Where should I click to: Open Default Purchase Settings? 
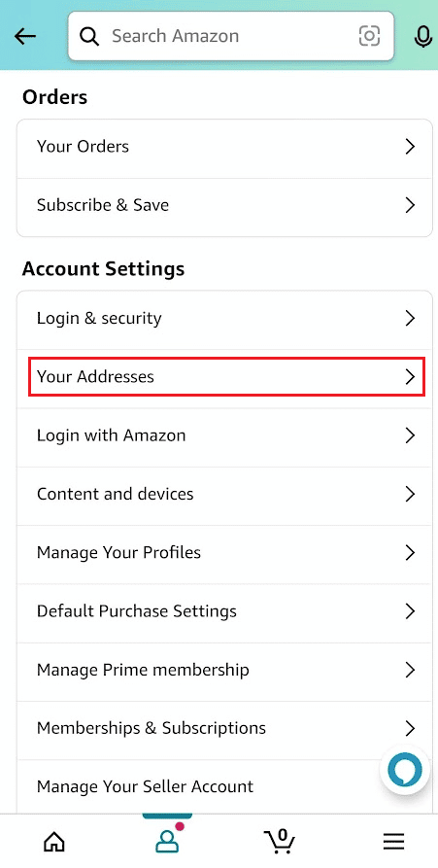pos(224,611)
